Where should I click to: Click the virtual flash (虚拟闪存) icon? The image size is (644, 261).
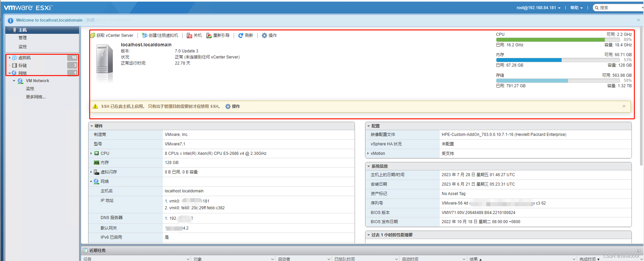[97, 172]
